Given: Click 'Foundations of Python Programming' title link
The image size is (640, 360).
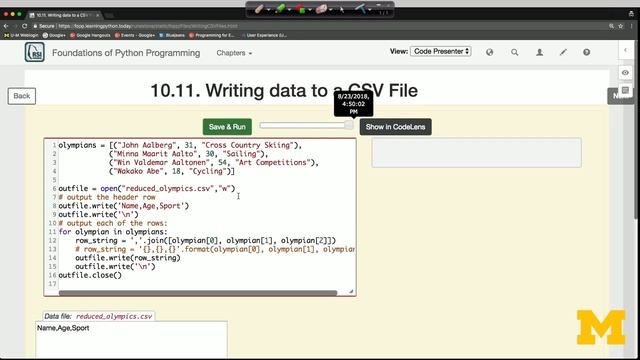Looking at the screenshot, I should tap(126, 53).
